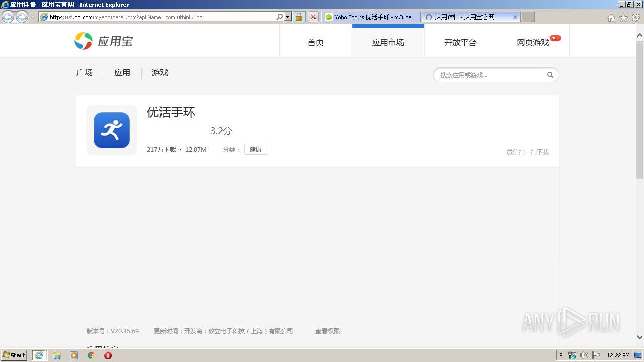Click the 12:22 PM clock
Image resolution: width=644 pixels, height=362 pixels.
coord(618,355)
